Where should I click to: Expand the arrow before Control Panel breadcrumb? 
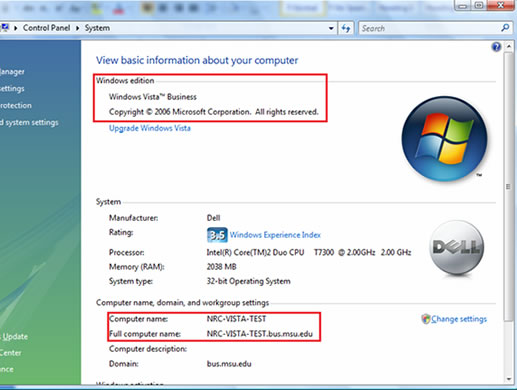click(16, 28)
